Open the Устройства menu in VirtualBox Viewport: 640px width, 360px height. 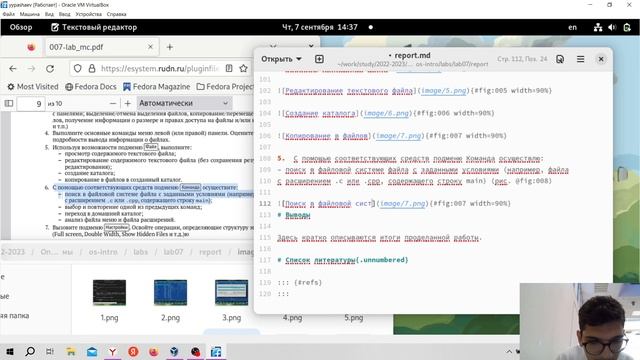89,14
